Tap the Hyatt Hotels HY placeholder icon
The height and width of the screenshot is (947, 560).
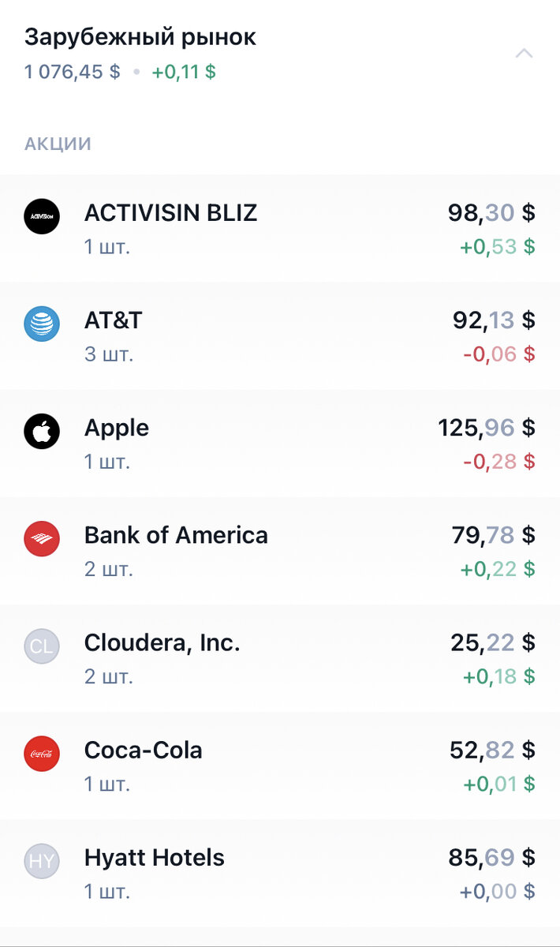pyautogui.click(x=42, y=860)
